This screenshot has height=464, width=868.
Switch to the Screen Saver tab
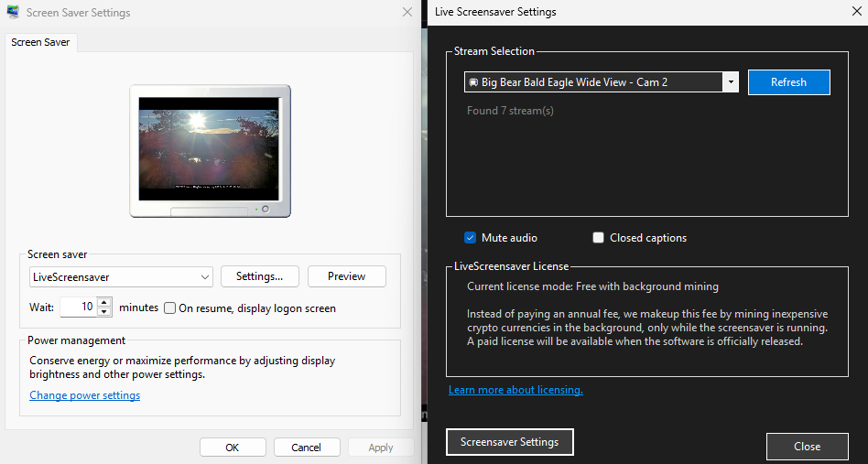pyautogui.click(x=40, y=42)
